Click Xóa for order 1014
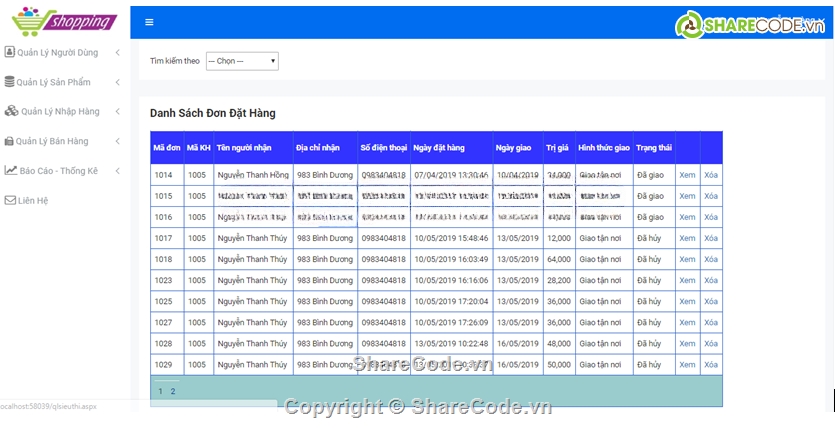 711,175
